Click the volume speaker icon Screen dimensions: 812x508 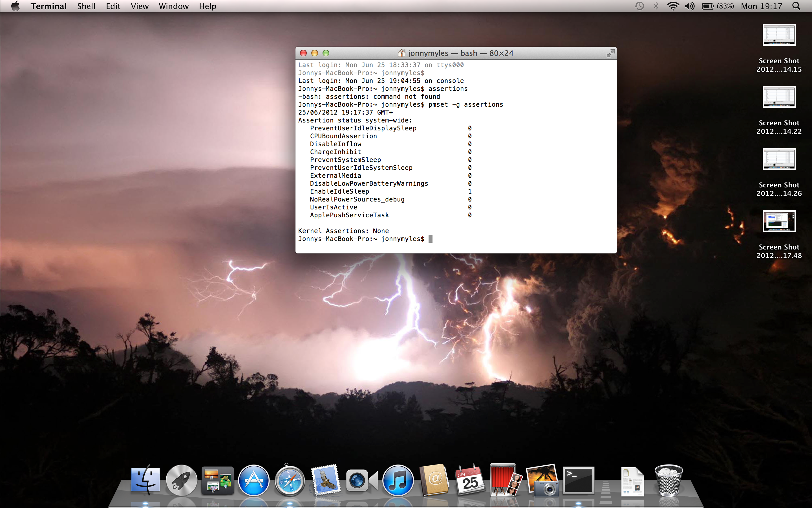[690, 6]
